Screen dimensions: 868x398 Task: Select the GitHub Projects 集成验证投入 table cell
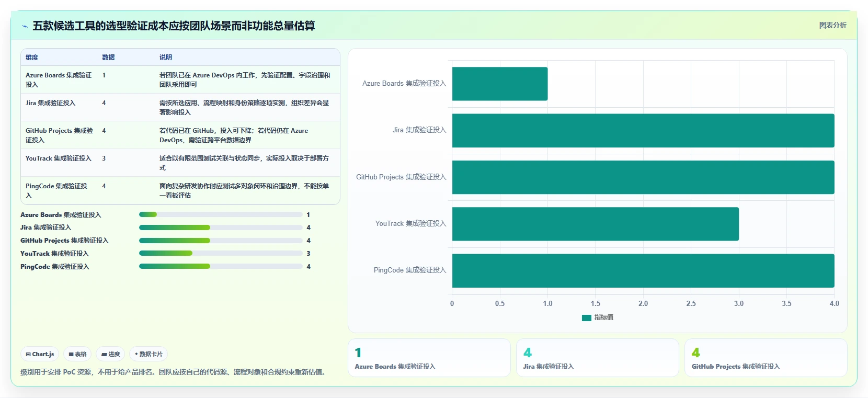point(59,135)
